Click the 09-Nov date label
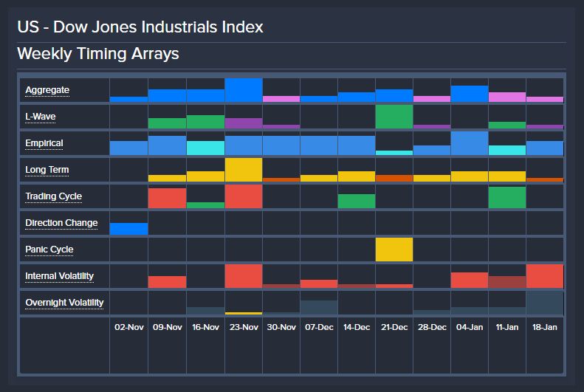 [168, 327]
